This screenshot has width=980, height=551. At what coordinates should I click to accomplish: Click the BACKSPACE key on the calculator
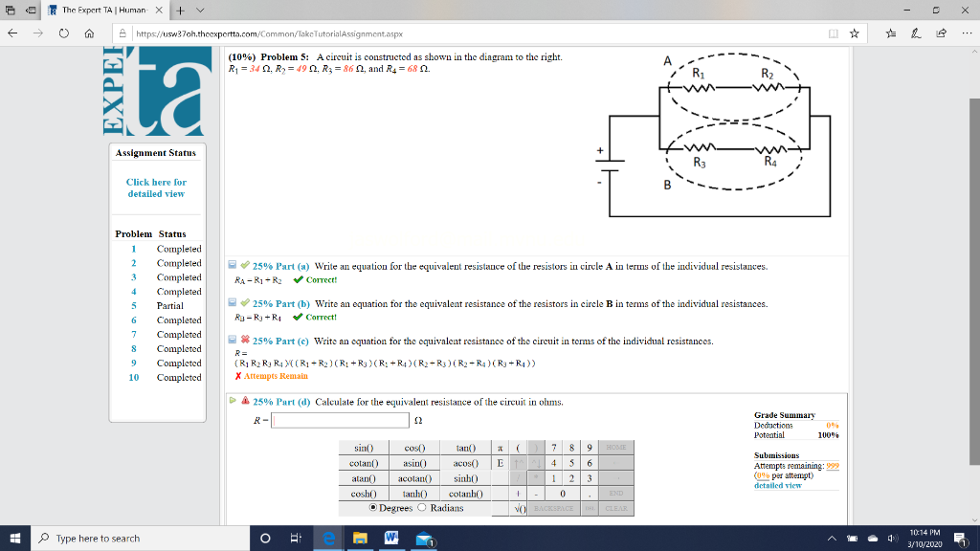click(x=553, y=508)
